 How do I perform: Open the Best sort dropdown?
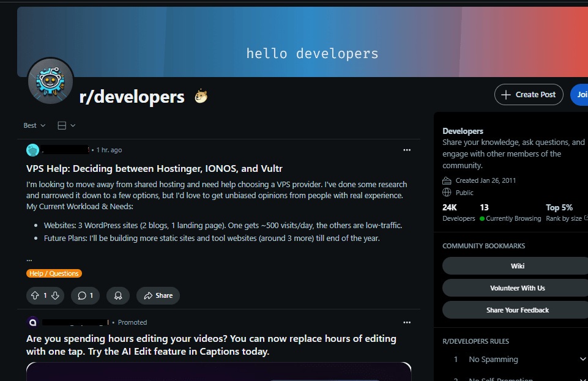34,125
